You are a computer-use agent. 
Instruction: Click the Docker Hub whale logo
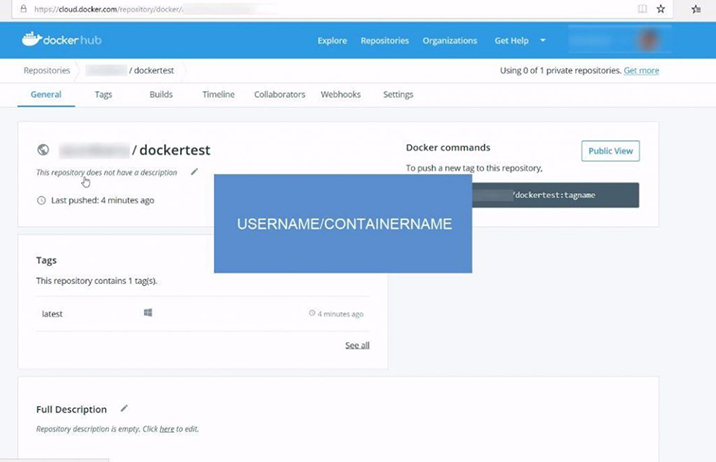tap(31, 40)
